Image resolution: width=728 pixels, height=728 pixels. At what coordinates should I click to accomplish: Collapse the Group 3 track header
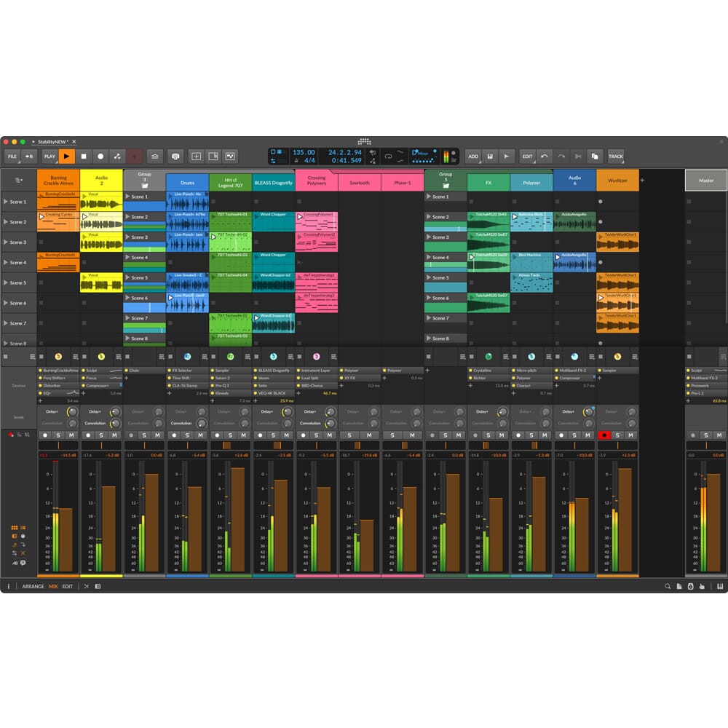145,186
